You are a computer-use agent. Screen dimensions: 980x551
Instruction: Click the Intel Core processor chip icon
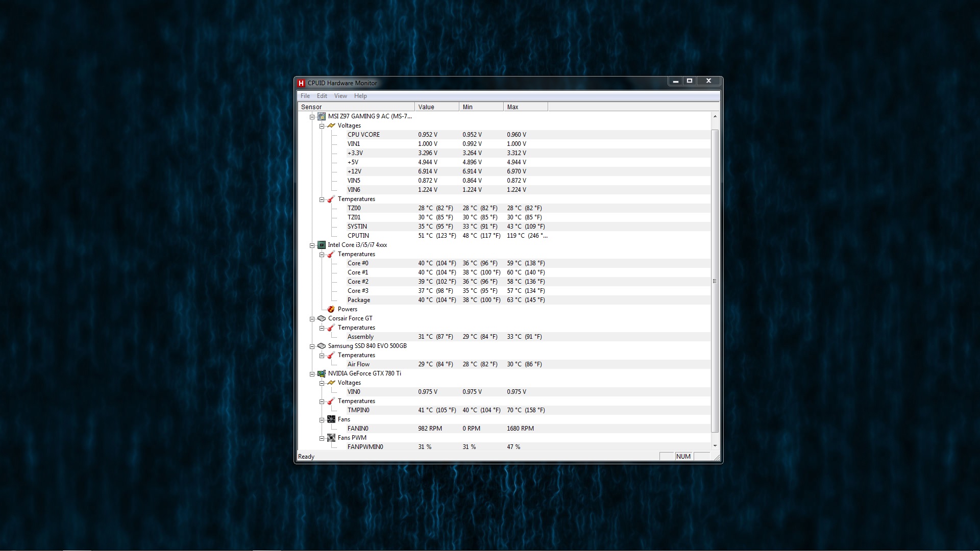coord(322,245)
